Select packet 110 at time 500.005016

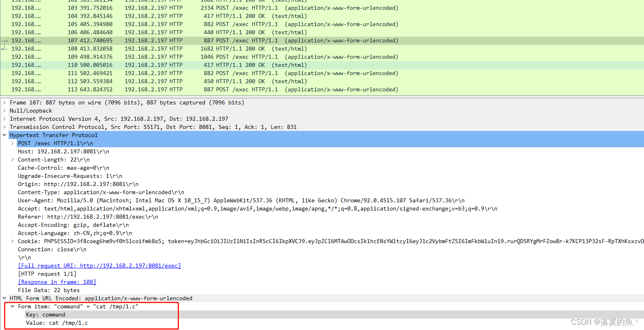pos(322,65)
